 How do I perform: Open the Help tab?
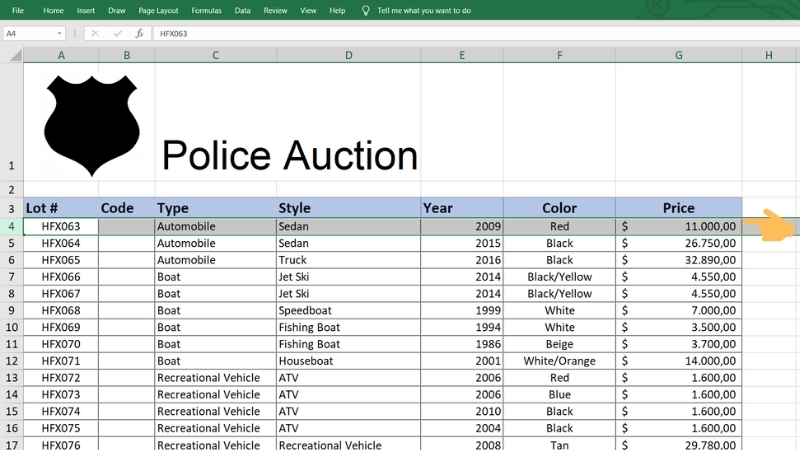coord(337,10)
